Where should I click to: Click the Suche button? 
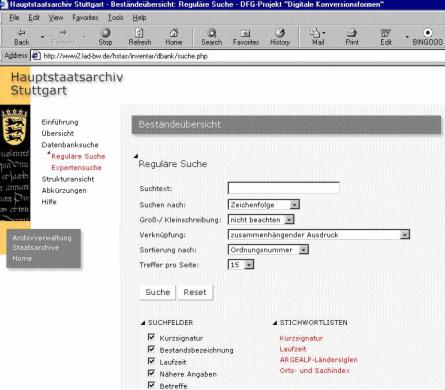(157, 292)
